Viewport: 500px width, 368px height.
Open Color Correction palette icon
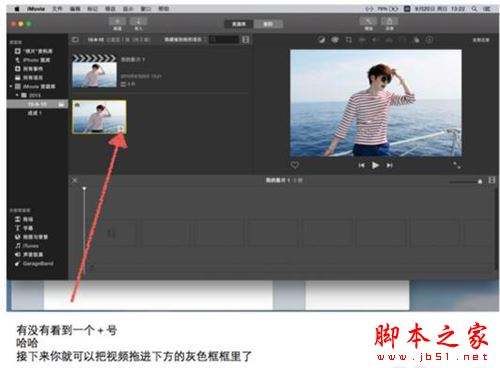click(335, 40)
